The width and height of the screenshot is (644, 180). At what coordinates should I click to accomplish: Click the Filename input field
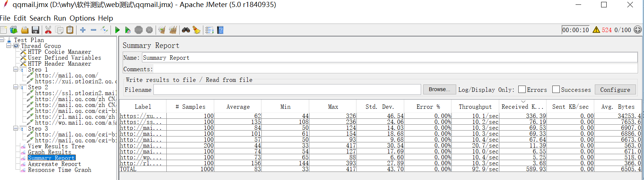pos(287,90)
